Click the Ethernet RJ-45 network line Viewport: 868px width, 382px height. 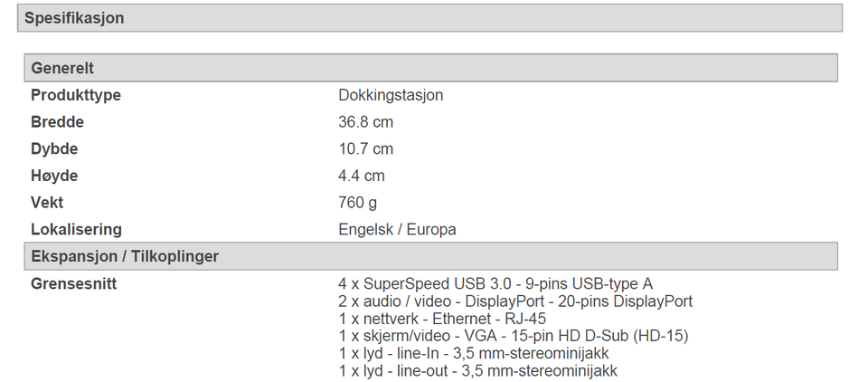[442, 318]
